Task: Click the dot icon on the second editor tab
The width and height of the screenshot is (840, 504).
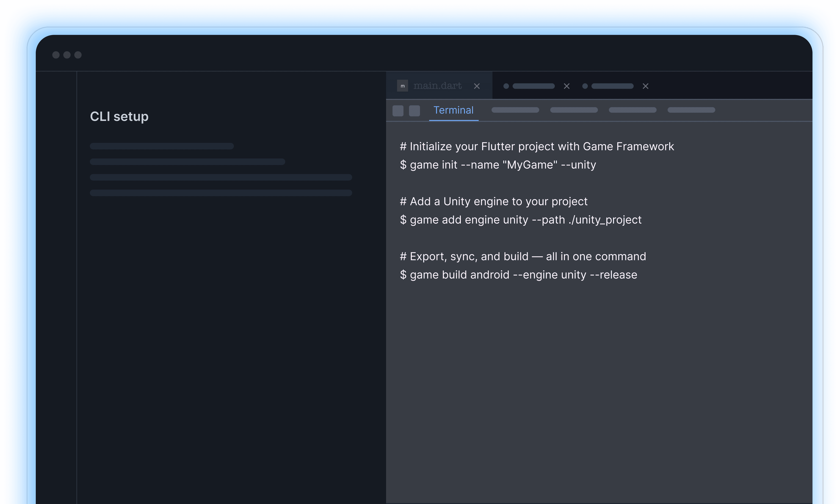Action: pyautogui.click(x=506, y=86)
